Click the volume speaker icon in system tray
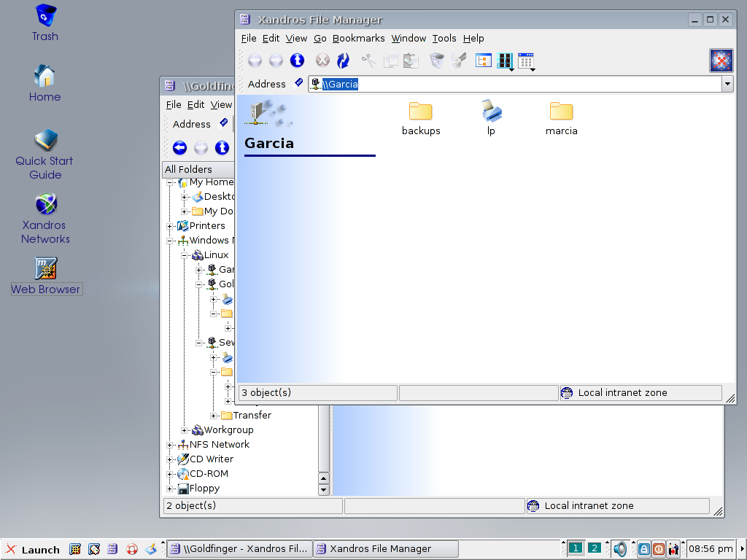Viewport: 747px width, 560px height. pyautogui.click(x=620, y=549)
